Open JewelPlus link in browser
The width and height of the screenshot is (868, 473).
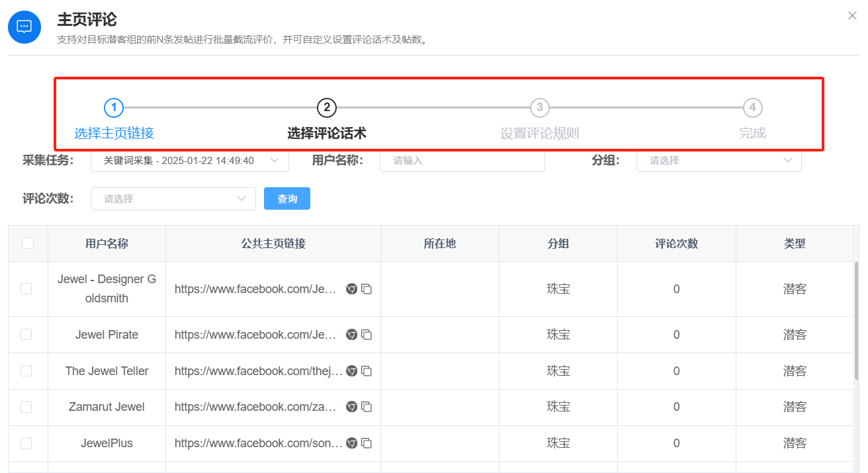click(352, 443)
